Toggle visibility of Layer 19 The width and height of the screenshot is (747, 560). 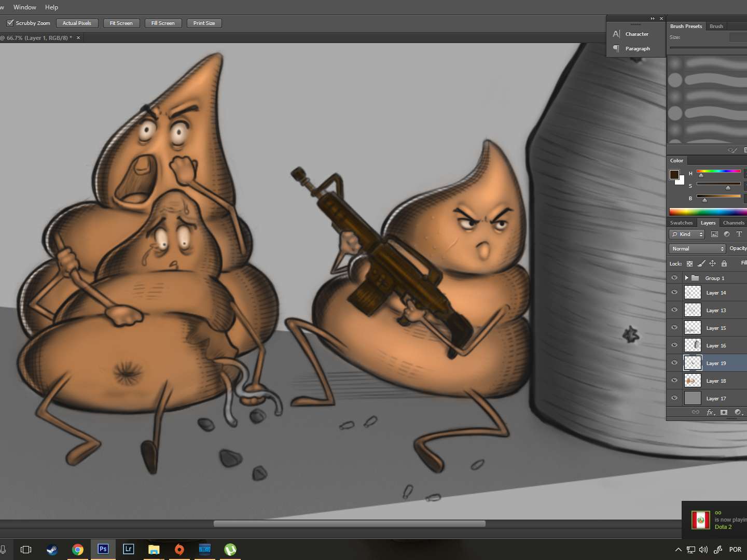coord(674,363)
